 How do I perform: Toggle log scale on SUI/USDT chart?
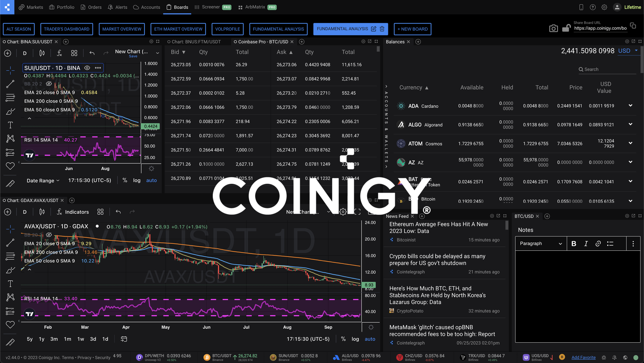coord(137,180)
